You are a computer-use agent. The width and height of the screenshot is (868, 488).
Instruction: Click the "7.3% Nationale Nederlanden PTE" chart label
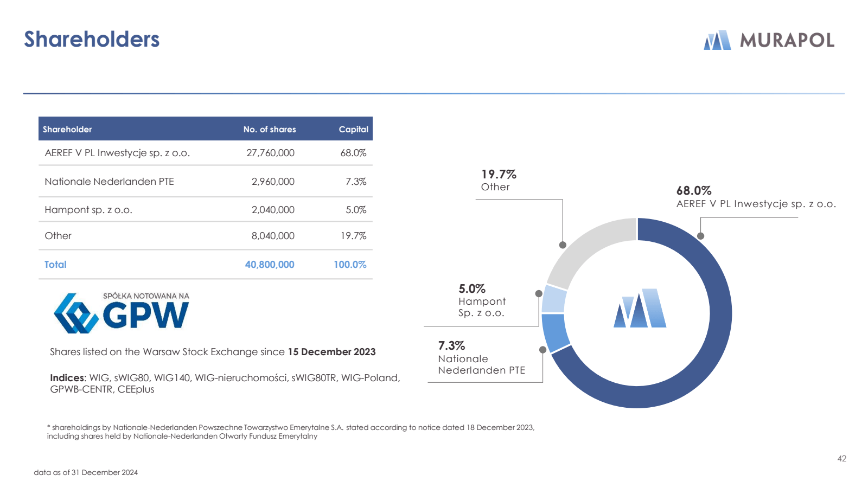tap(482, 358)
